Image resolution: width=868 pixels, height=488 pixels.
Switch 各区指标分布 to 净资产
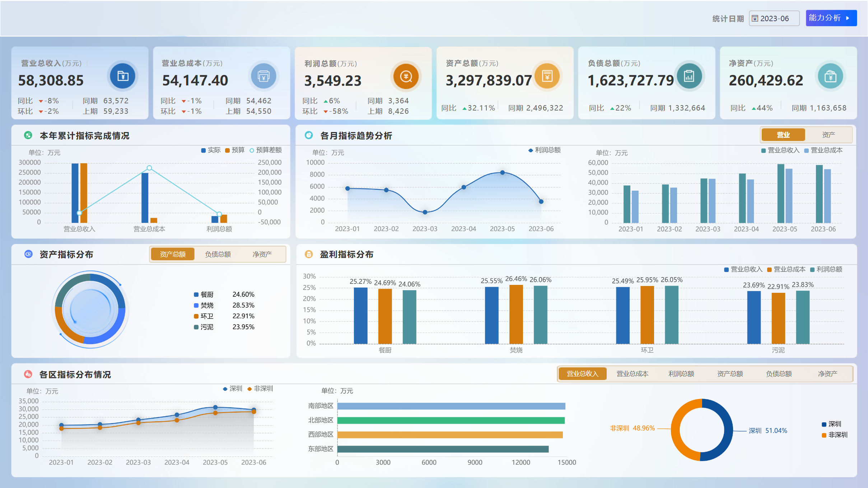(x=827, y=374)
